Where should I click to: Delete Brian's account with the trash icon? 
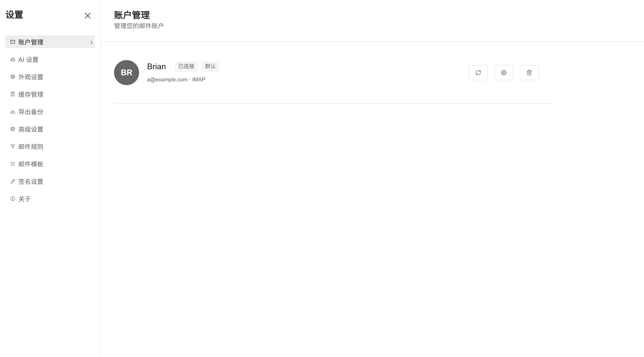click(x=529, y=72)
